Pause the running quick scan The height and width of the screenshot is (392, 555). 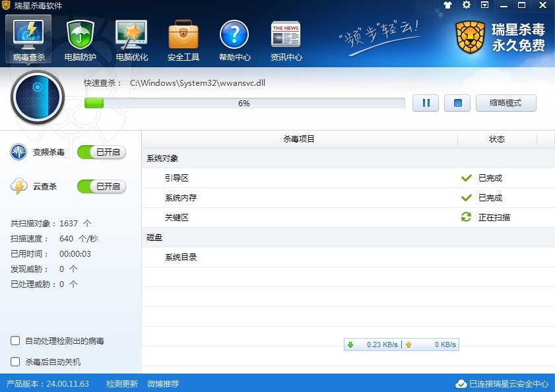[x=426, y=103]
